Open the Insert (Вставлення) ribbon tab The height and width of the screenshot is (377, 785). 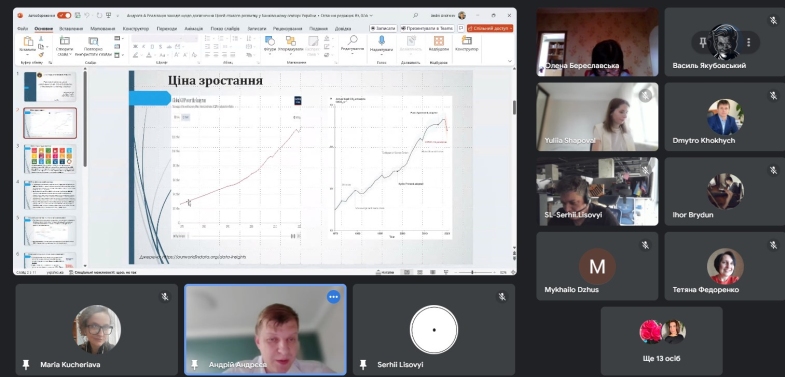pyautogui.click(x=71, y=29)
